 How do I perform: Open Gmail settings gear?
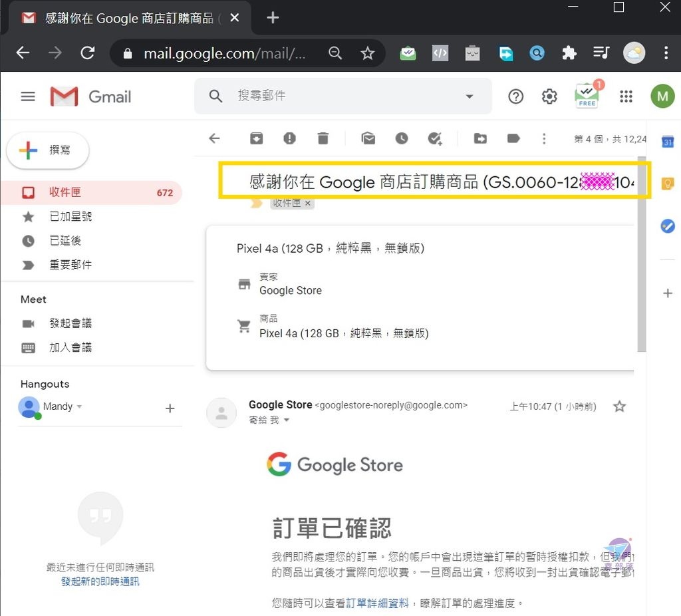point(549,96)
